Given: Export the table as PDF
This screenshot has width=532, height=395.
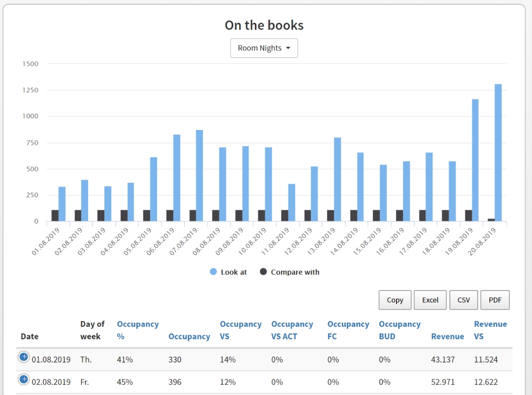Looking at the screenshot, I should click(x=495, y=300).
